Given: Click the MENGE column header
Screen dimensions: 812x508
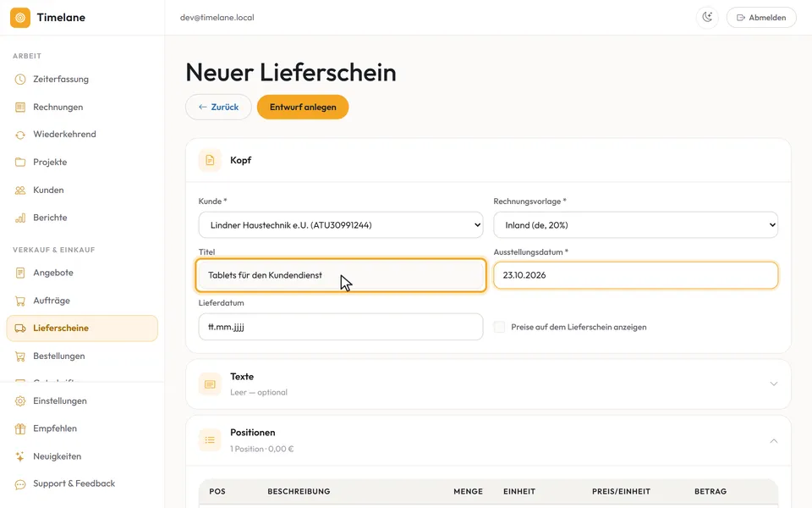Looking at the screenshot, I should (x=468, y=491).
